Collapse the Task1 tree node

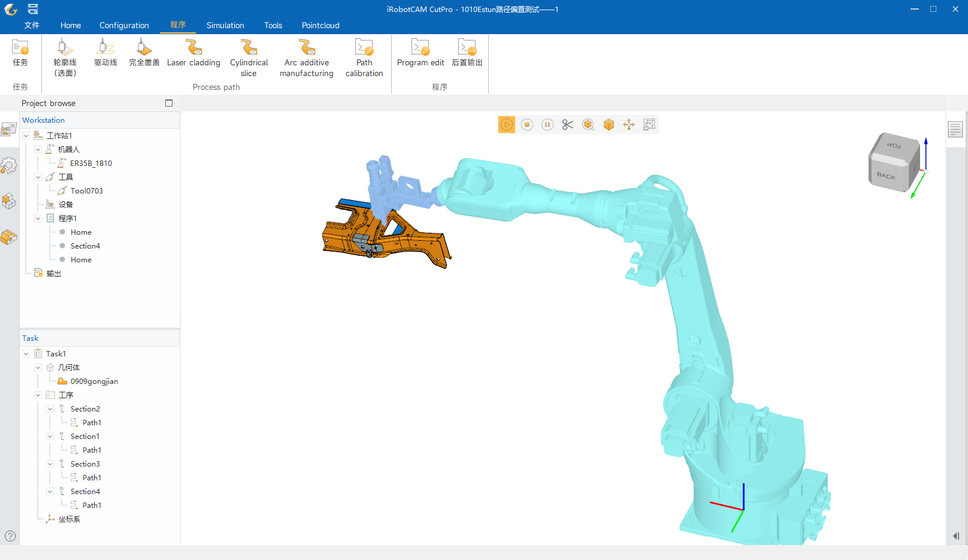coord(26,354)
